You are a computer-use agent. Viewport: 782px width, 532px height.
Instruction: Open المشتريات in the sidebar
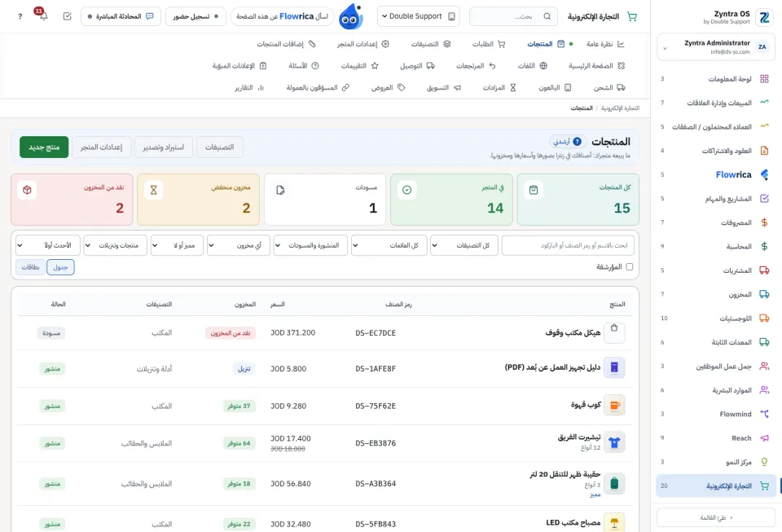(716, 270)
